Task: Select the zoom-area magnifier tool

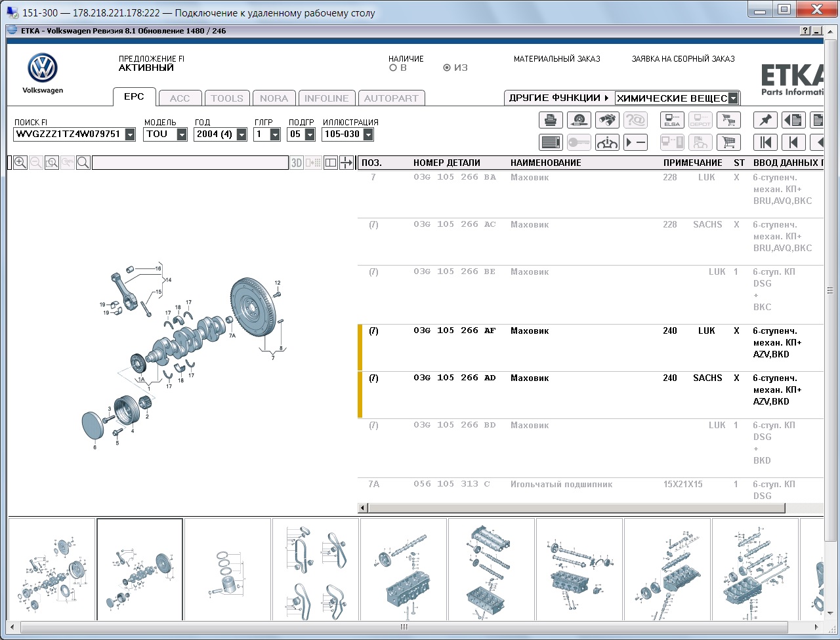Action: (x=52, y=163)
